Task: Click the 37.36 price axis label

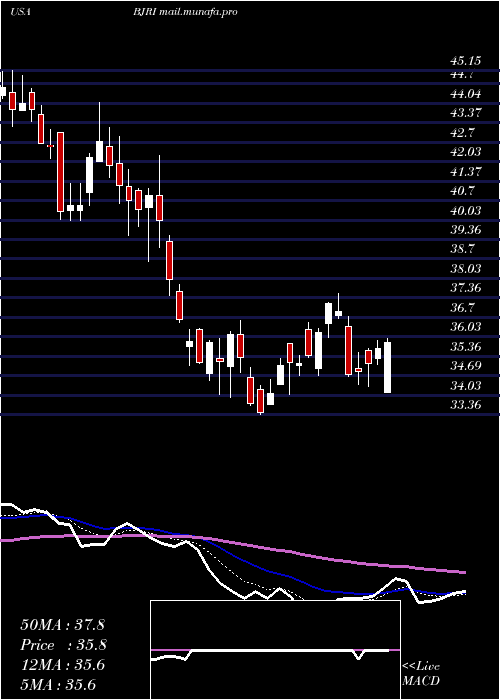Action: [x=464, y=288]
